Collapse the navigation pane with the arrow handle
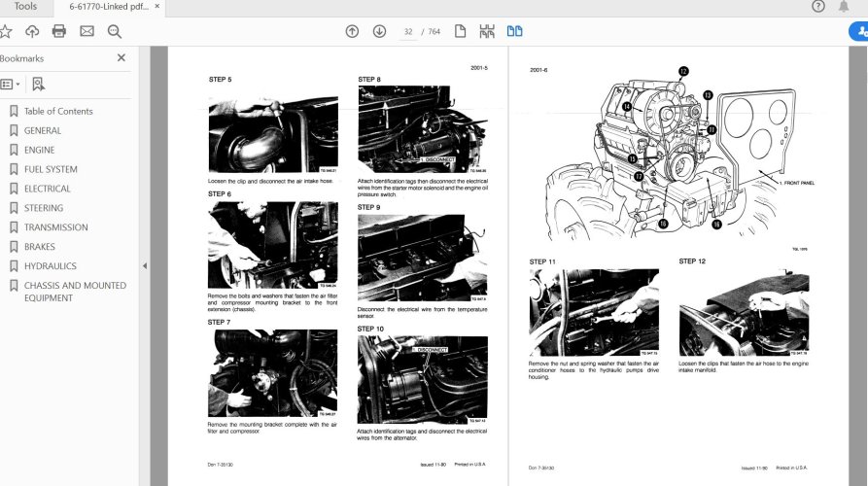The image size is (868, 486). [x=145, y=266]
